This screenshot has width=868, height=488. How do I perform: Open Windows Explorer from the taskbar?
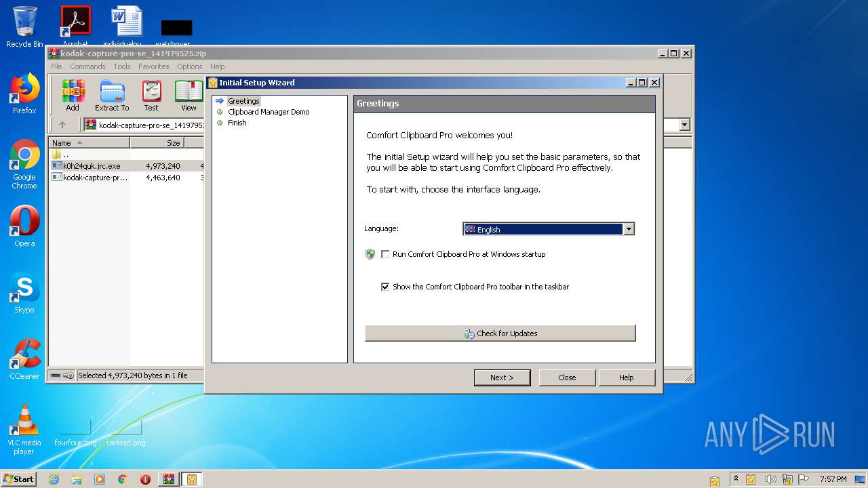[77, 479]
